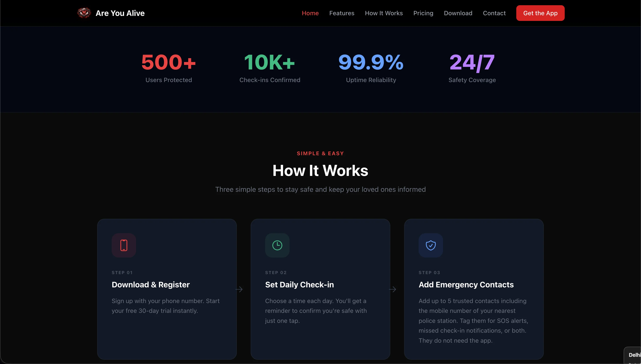This screenshot has width=641, height=364.
Task: Open the Home navigation item
Action: (310, 13)
